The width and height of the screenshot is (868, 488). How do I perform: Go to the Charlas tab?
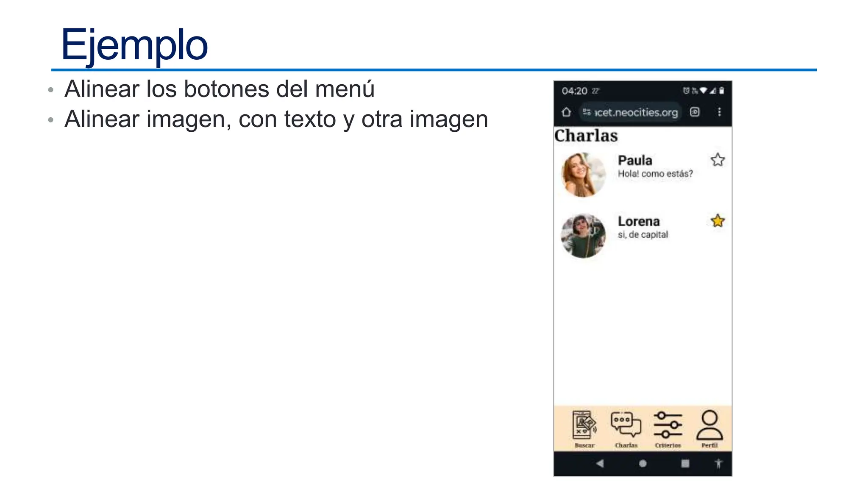coord(626,429)
